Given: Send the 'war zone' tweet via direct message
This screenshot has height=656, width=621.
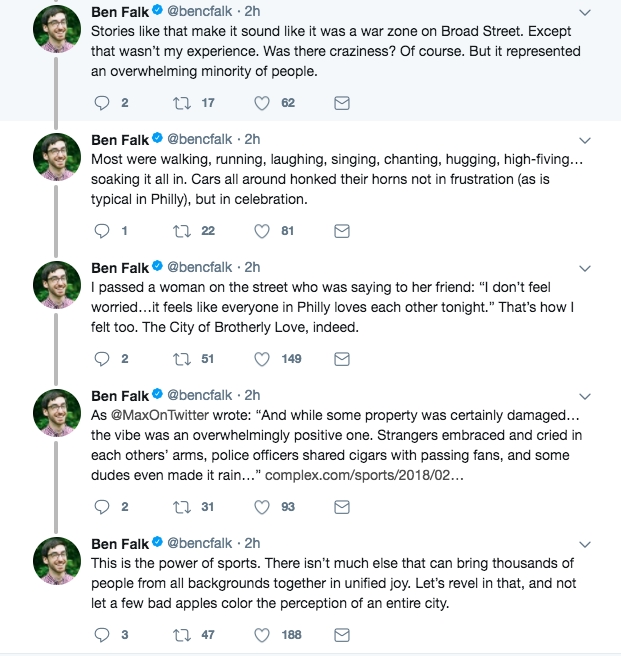Looking at the screenshot, I should tap(342, 103).
